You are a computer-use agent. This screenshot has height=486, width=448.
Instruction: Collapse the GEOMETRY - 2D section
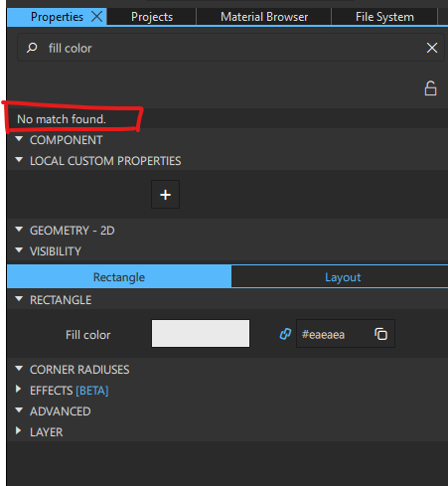pyautogui.click(x=19, y=230)
